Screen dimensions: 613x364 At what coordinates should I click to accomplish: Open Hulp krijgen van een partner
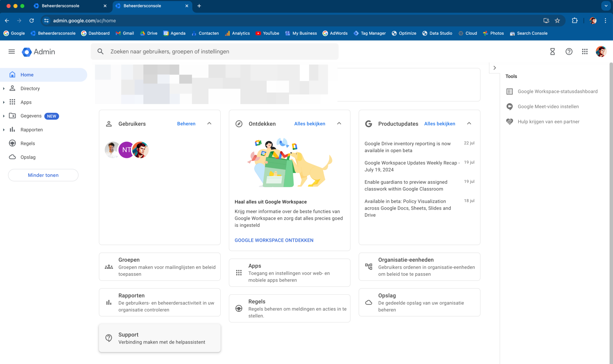(548, 121)
